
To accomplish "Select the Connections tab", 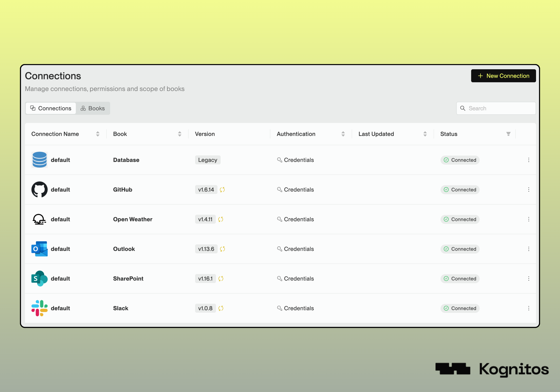I will pyautogui.click(x=51, y=108).
